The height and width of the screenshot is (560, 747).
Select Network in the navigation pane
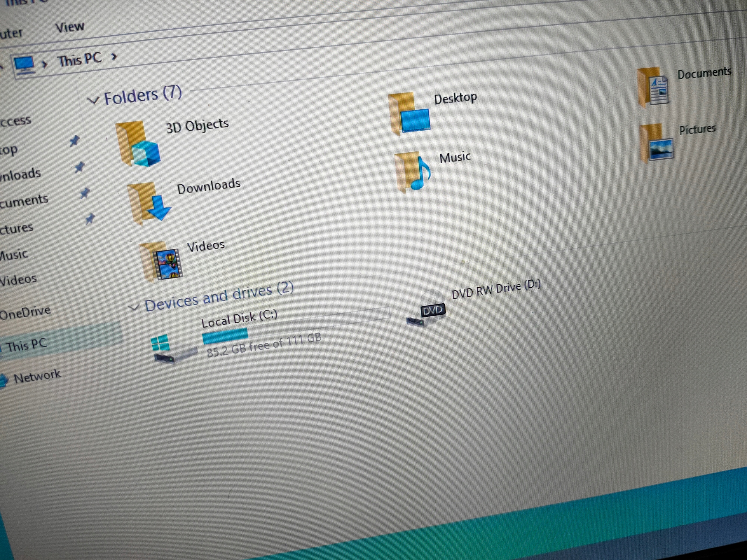pyautogui.click(x=37, y=376)
